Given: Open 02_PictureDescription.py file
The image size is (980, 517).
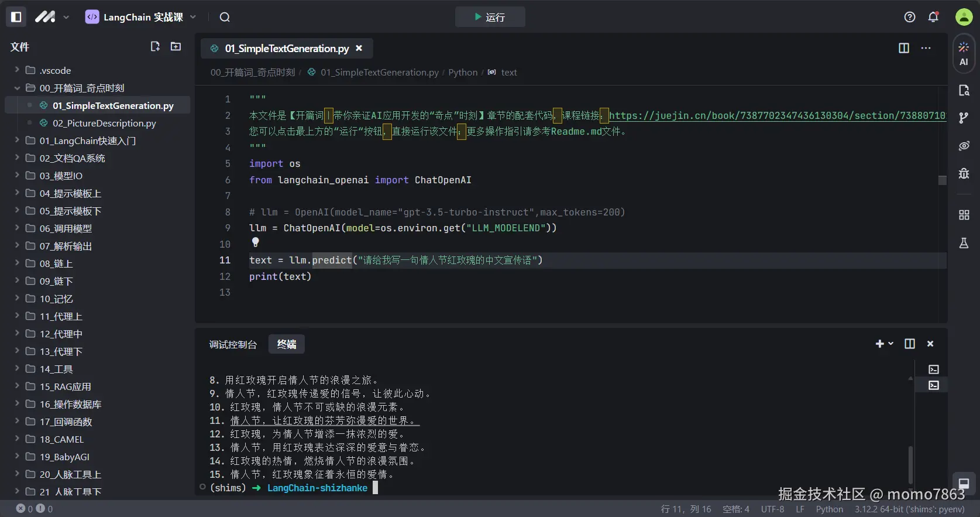Looking at the screenshot, I should tap(104, 123).
